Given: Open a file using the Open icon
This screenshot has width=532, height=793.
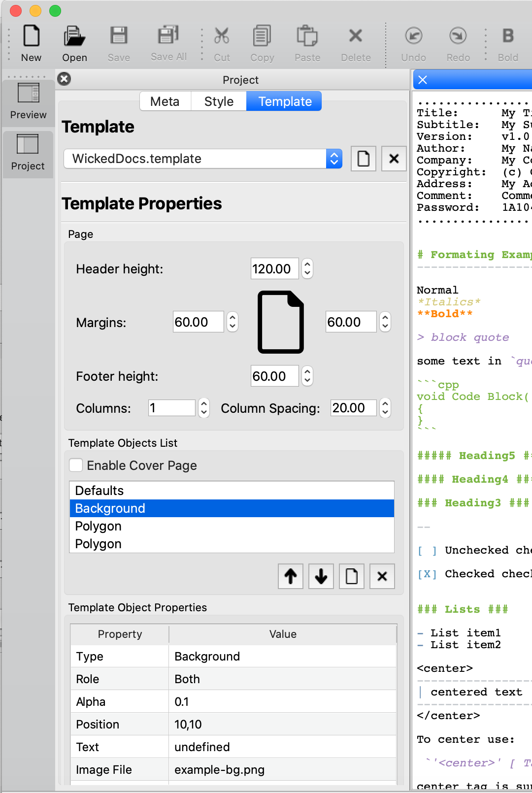Looking at the screenshot, I should [74, 37].
